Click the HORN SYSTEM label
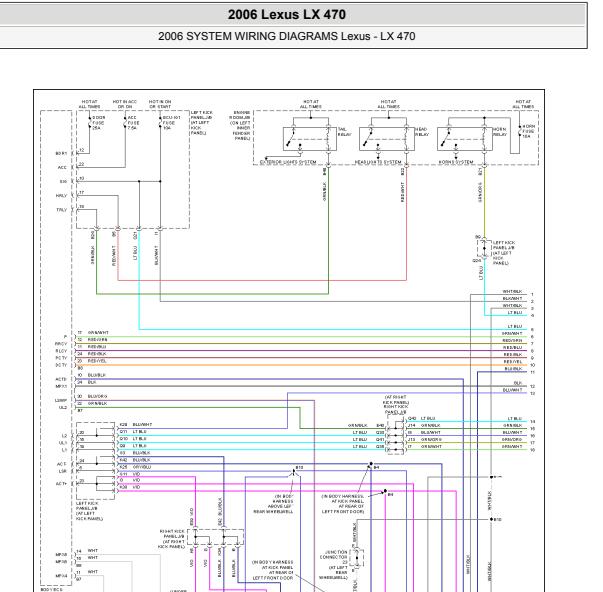This screenshot has height=592, width=603. (456, 162)
